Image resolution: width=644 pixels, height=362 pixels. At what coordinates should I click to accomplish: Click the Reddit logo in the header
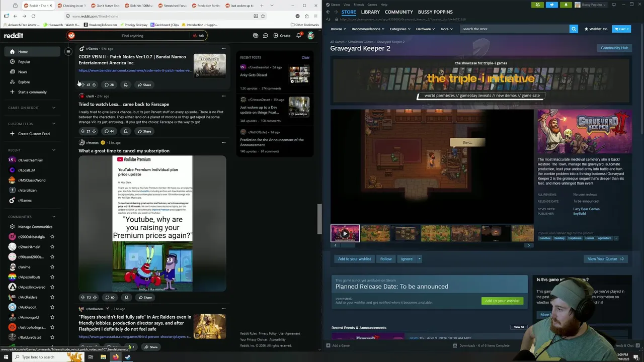[x=14, y=36]
